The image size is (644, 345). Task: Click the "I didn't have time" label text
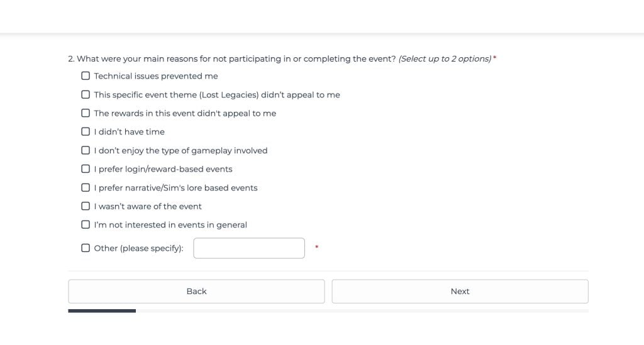point(129,132)
